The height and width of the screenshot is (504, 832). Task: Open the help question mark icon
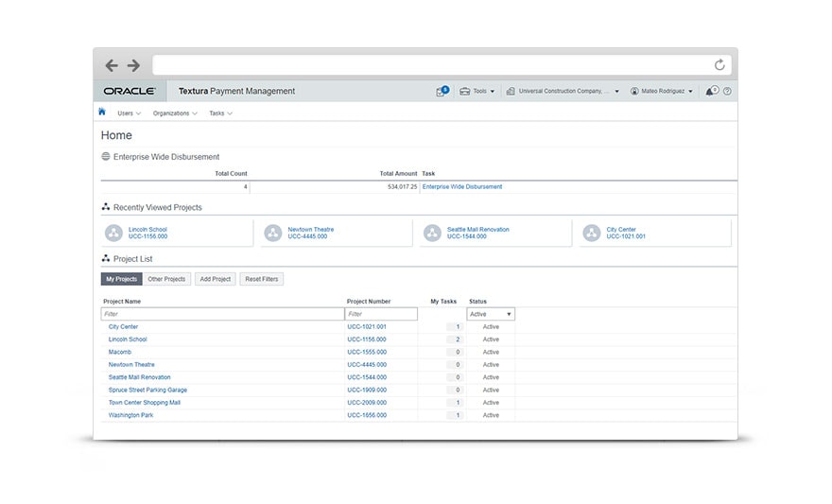tap(727, 92)
